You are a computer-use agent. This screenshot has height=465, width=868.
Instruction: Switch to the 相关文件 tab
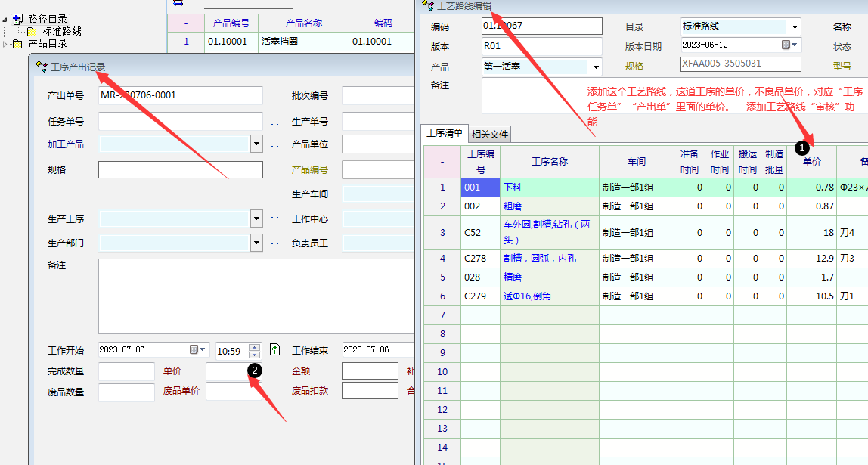(x=490, y=135)
